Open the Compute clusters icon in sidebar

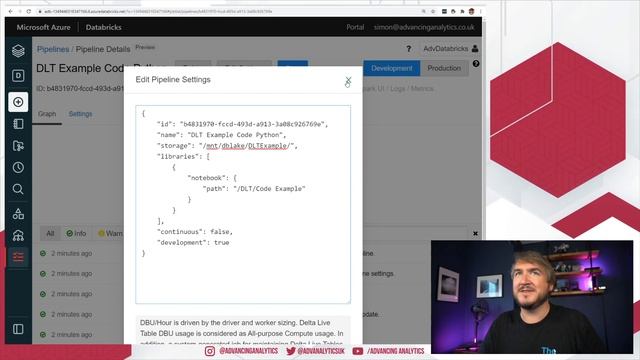point(18,236)
